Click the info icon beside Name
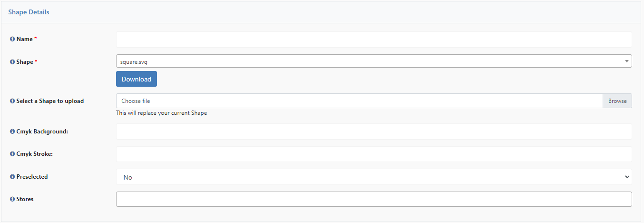The width and height of the screenshot is (644, 223). coord(12,39)
